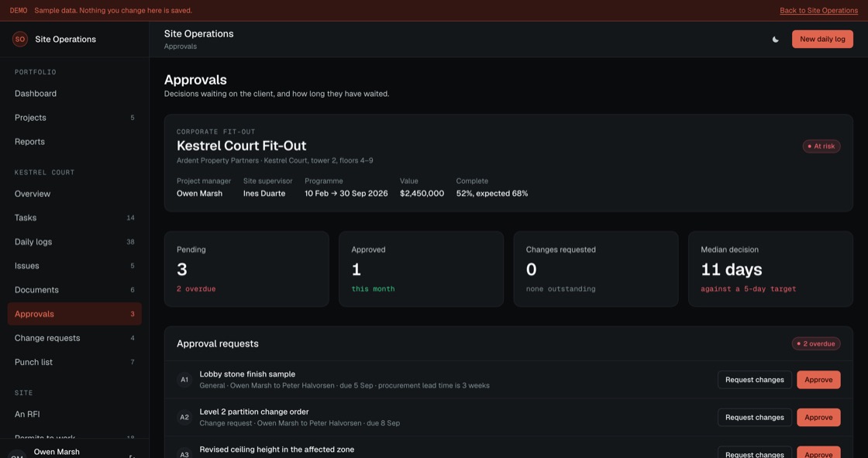The image size is (868, 458).
Task: Click the Ardent Property Partners address line
Action: tap(274, 160)
